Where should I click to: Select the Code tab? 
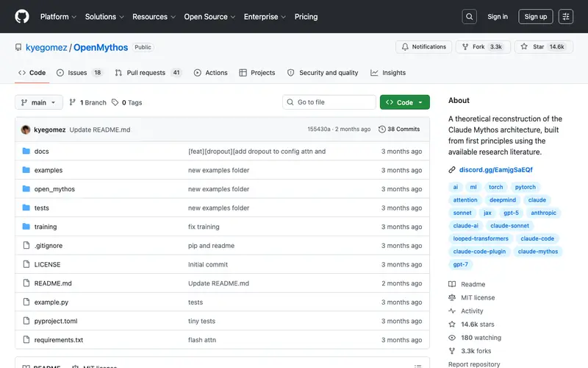[32, 72]
